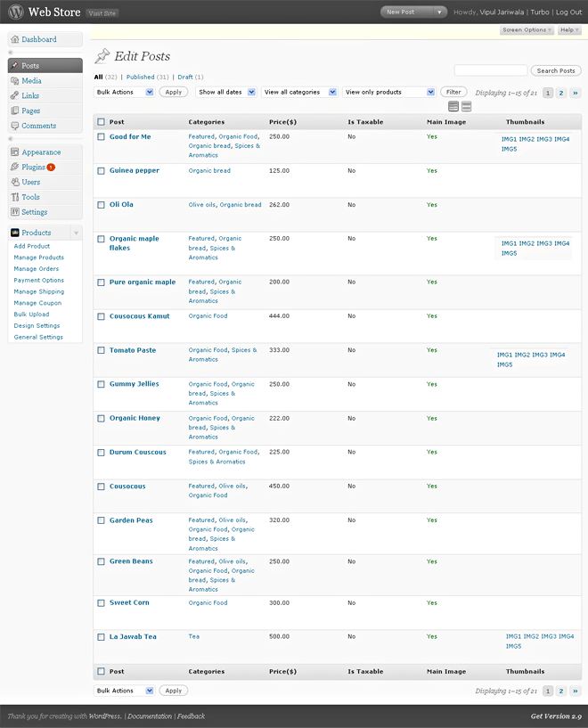588x728 pixels.
Task: Expand the New Post dropdown arrow
Action: point(439,12)
